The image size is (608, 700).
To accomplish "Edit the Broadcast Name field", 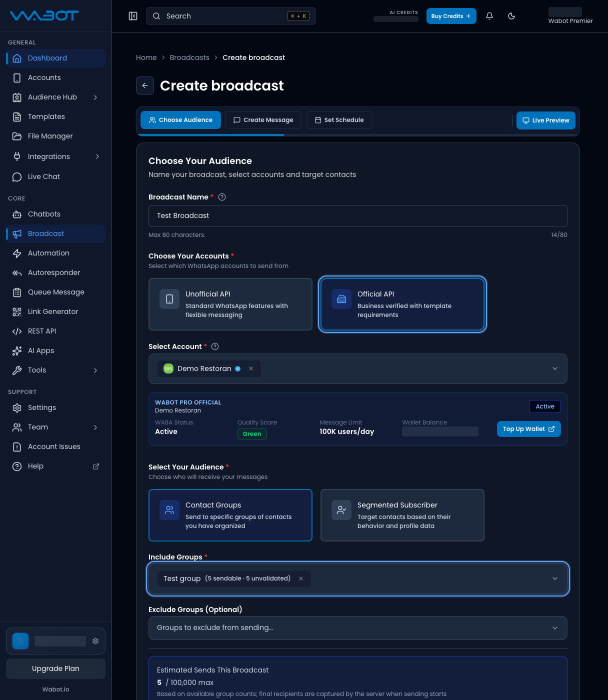I will [x=358, y=216].
